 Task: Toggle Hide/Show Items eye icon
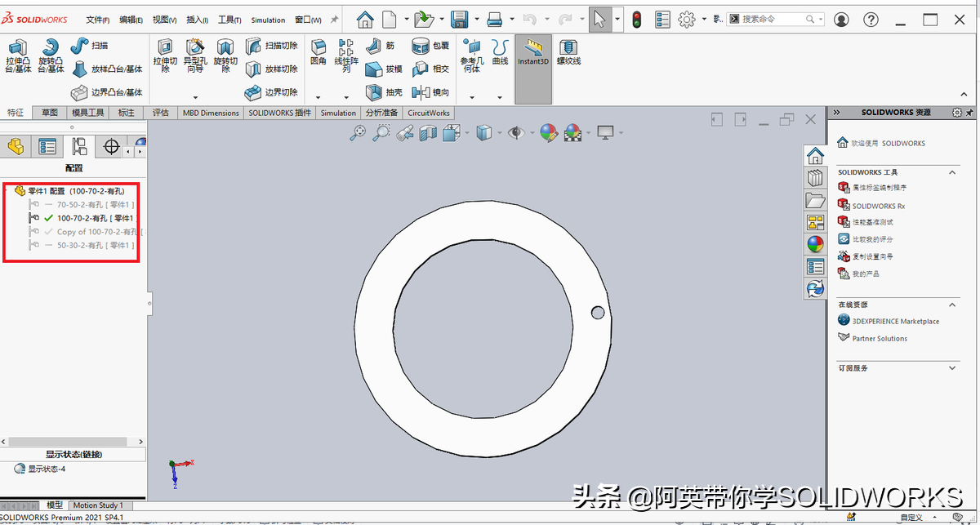click(515, 132)
